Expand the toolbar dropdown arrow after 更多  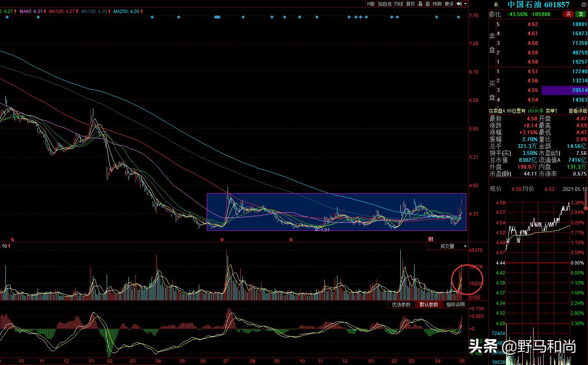coord(466,4)
